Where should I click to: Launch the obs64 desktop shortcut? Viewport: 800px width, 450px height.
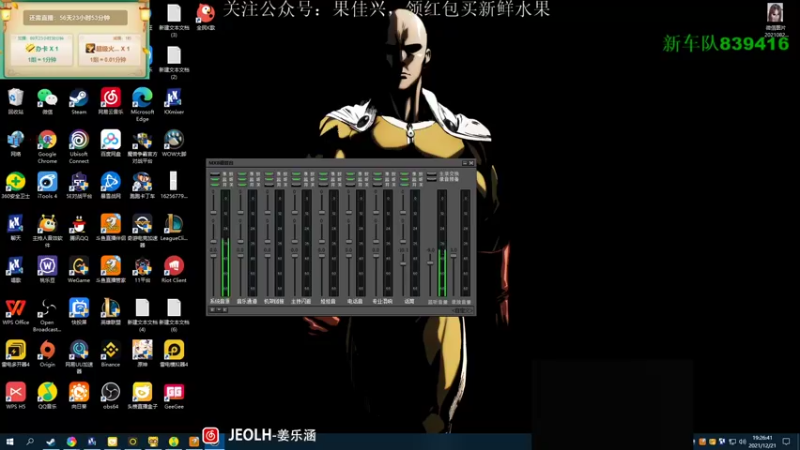[x=110, y=396]
